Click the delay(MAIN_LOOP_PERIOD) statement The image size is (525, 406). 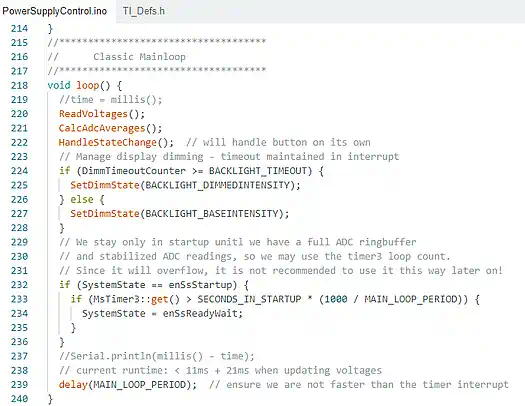click(x=128, y=385)
